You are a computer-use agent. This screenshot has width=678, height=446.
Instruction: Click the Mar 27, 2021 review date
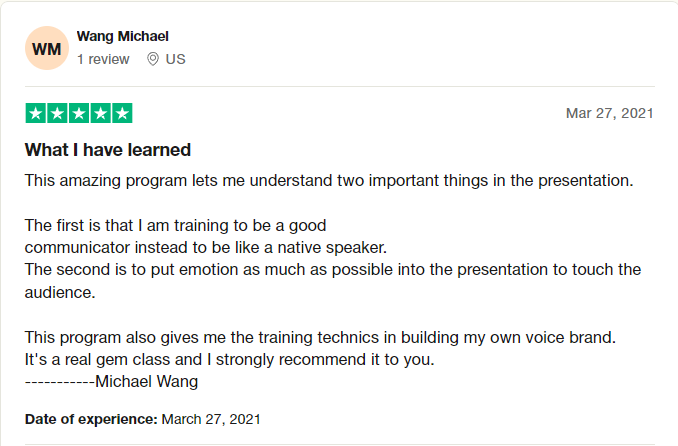[x=609, y=113]
